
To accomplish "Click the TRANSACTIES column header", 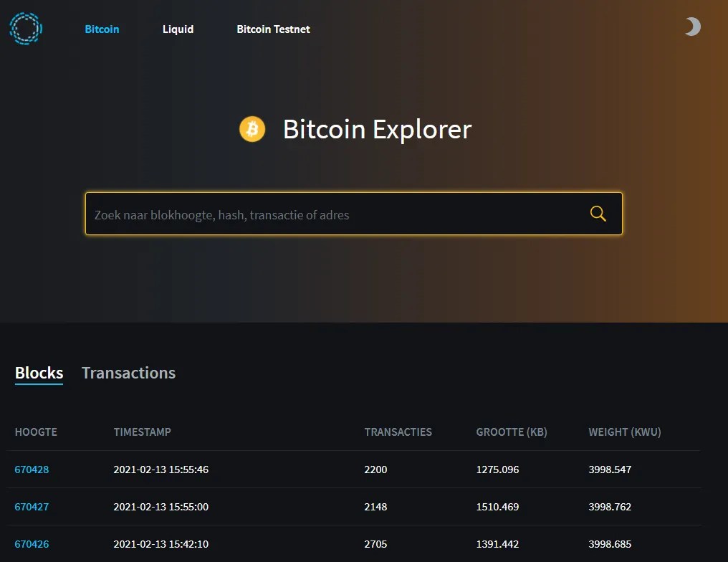I will click(x=398, y=432).
